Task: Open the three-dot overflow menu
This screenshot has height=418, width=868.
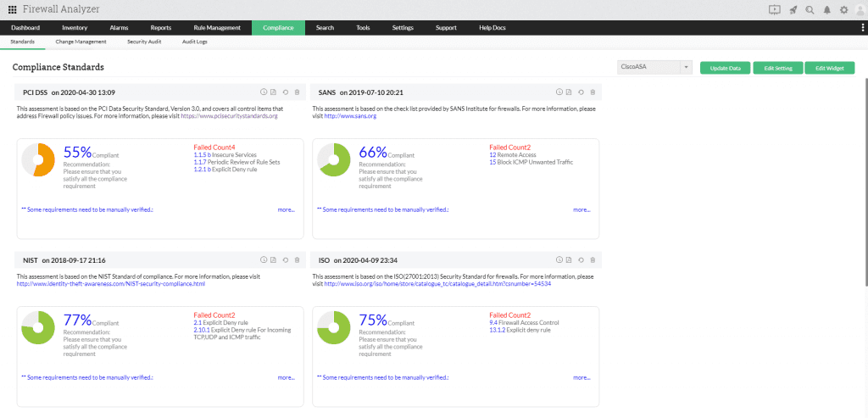Action: (x=862, y=28)
